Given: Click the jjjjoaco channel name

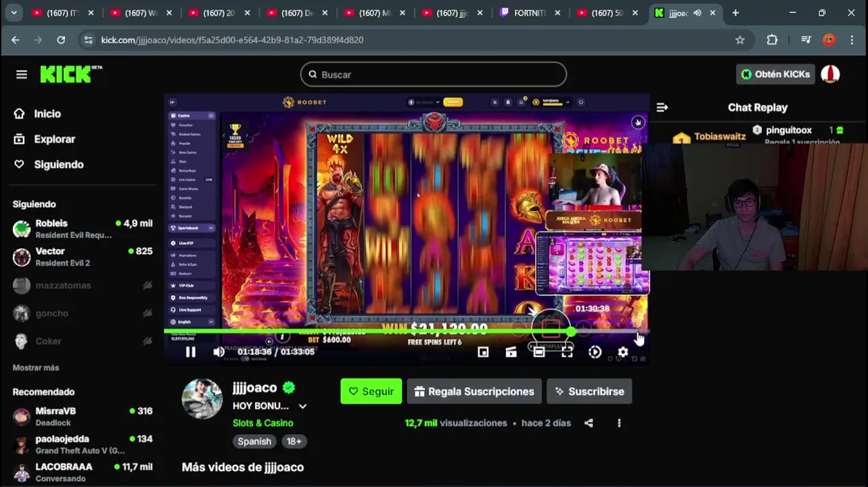Looking at the screenshot, I should [255, 388].
